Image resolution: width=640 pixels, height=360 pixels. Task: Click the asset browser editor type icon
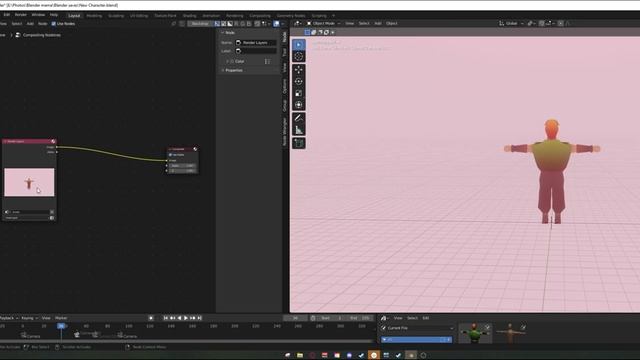[384, 318]
